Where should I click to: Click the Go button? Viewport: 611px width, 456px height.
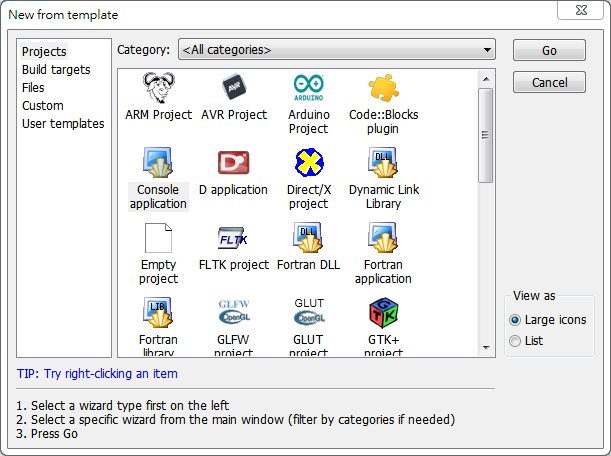[549, 50]
